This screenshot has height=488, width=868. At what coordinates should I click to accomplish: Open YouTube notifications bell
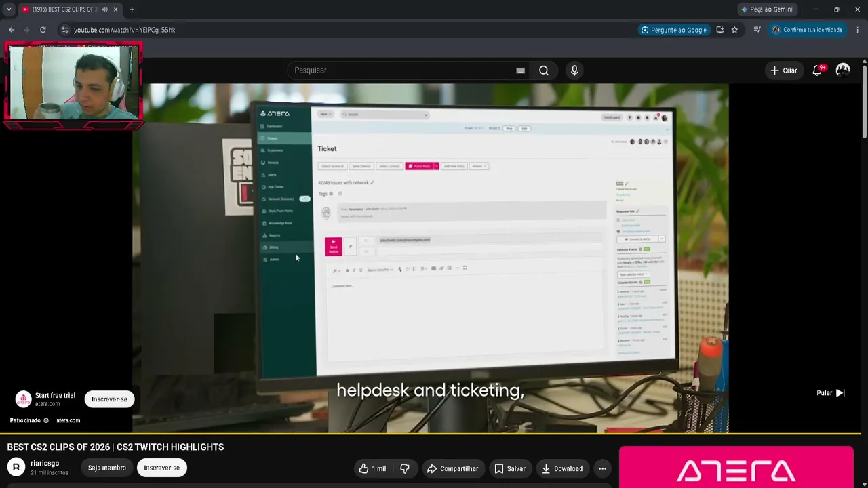[817, 70]
